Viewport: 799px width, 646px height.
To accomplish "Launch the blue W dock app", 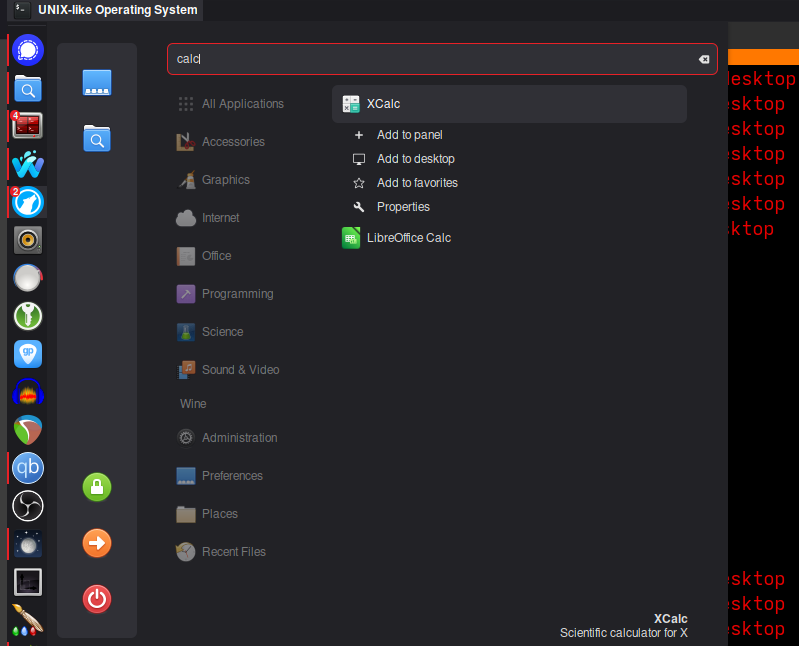I will click(x=28, y=164).
